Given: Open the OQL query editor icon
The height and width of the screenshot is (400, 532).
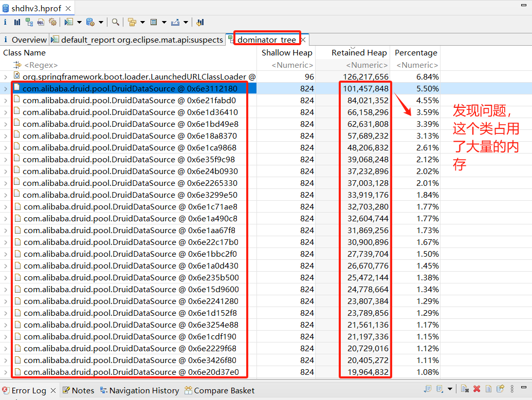Looking at the screenshot, I should [x=41, y=23].
